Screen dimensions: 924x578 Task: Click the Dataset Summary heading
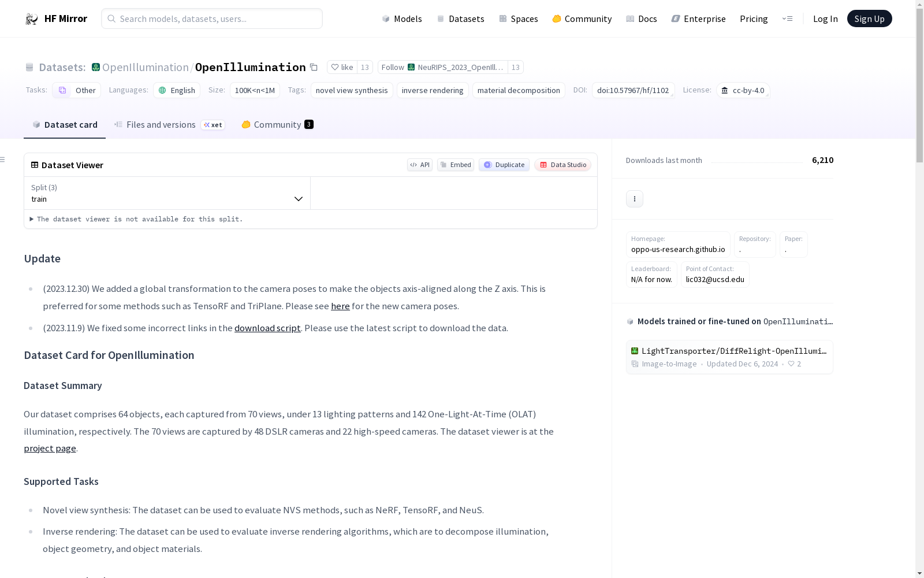point(63,386)
